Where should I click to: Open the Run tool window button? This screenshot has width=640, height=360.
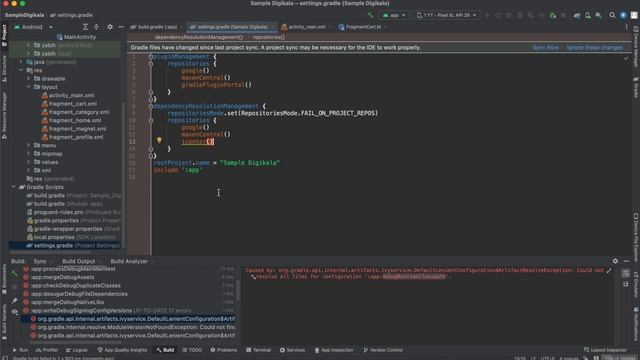20,350
